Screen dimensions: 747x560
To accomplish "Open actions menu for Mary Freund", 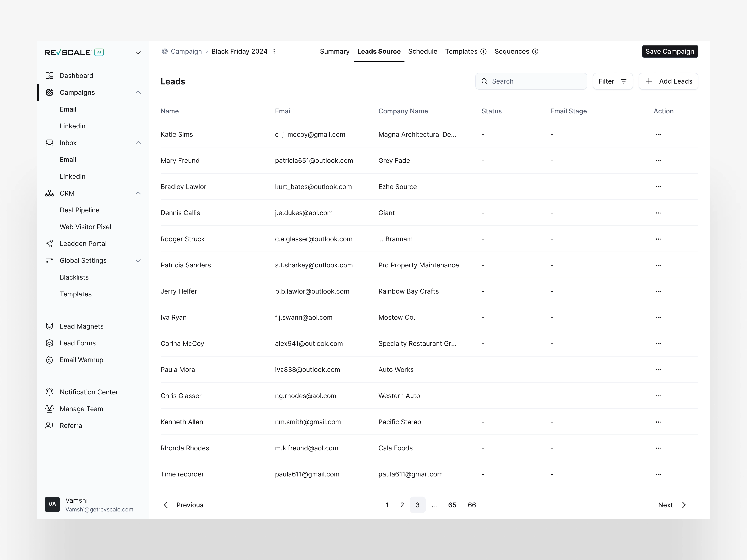I will [658, 161].
